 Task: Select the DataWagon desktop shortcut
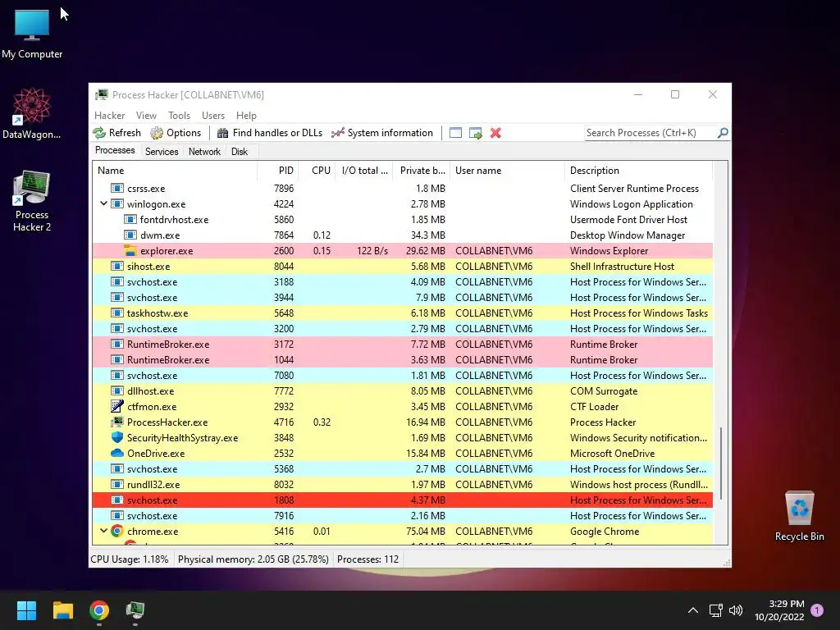point(32,113)
